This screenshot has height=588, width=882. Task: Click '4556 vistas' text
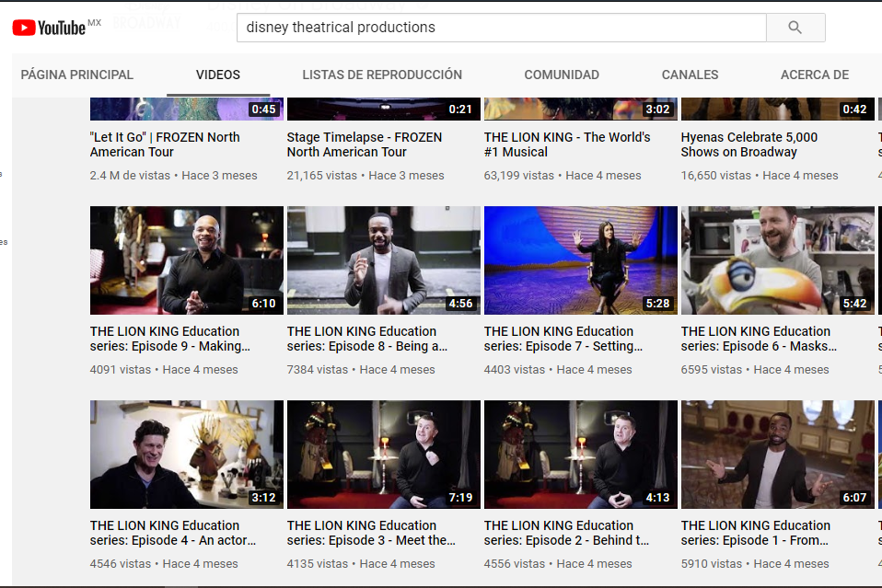515,563
